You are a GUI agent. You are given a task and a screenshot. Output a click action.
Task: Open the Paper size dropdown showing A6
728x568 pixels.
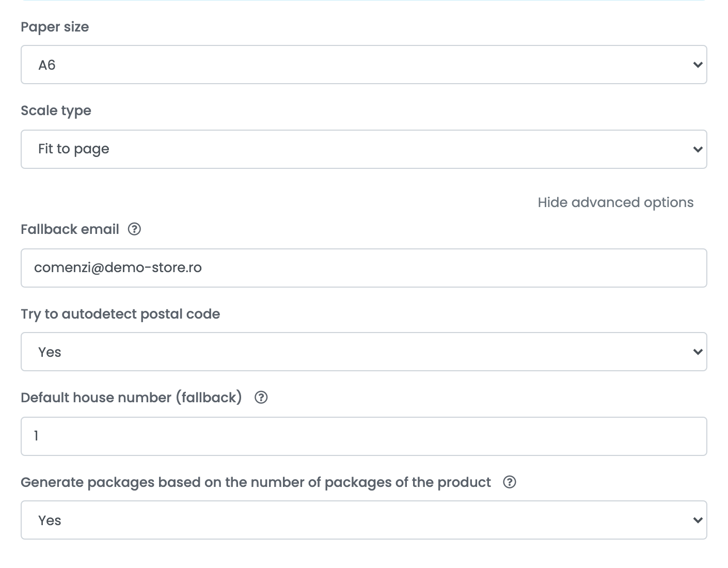click(x=364, y=65)
